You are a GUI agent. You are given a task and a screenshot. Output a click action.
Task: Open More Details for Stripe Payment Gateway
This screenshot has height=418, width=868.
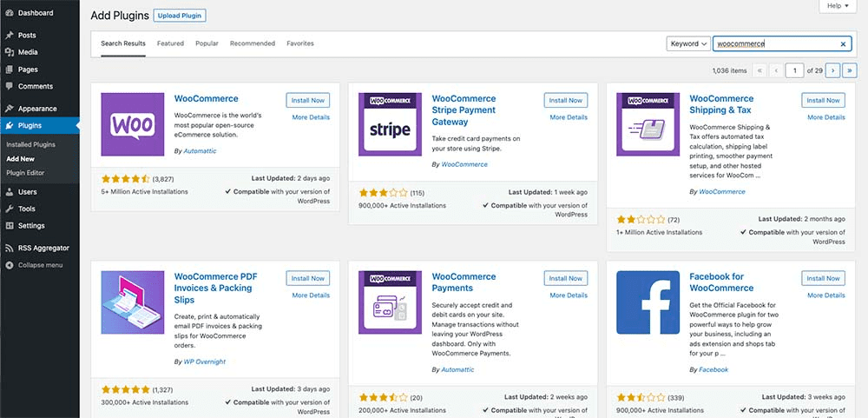tap(569, 117)
